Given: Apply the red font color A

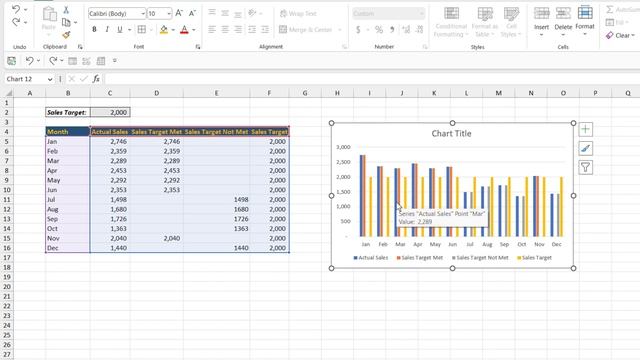Looking at the screenshot, I should [x=184, y=29].
